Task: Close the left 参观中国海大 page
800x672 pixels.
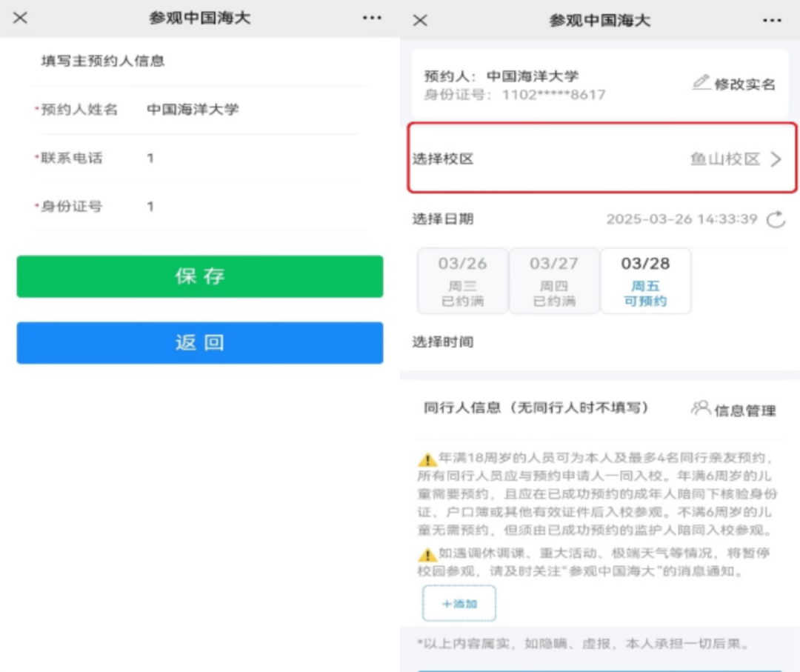Action: click(x=21, y=18)
